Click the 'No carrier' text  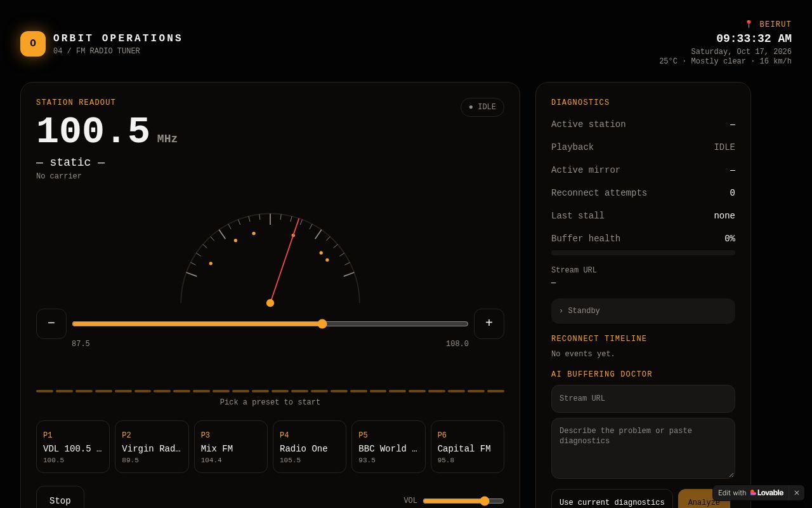coord(59,177)
